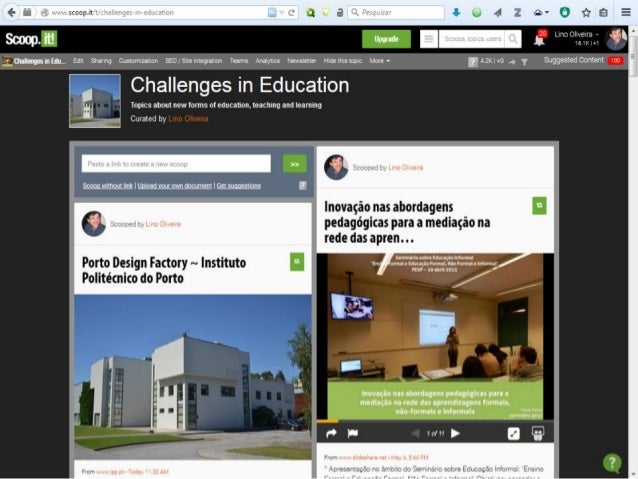The height and width of the screenshot is (479, 638).
Task: Click the topic building thumbnail image
Action: click(x=95, y=101)
